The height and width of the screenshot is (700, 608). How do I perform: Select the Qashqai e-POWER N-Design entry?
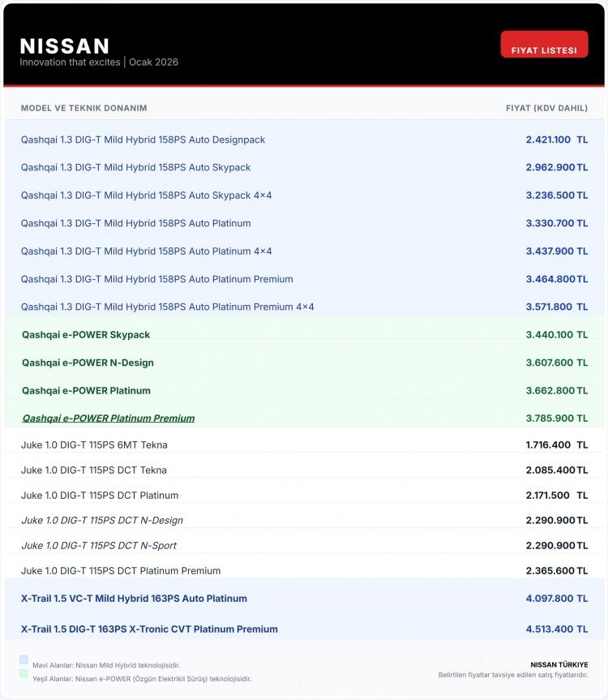coord(88,363)
